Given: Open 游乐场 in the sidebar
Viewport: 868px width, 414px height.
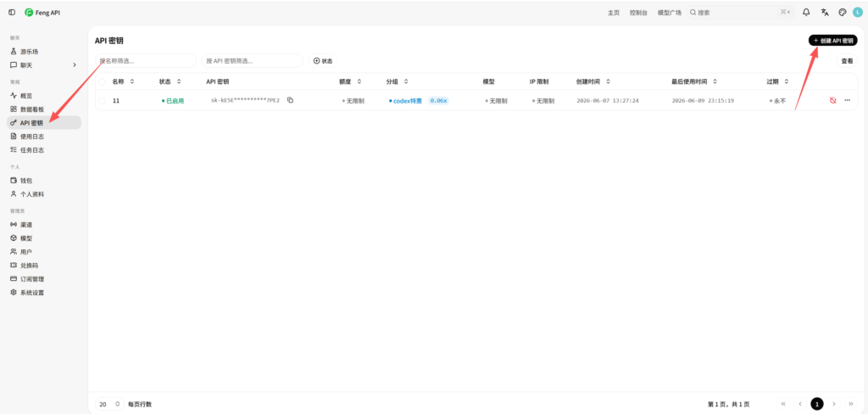Looking at the screenshot, I should (x=44, y=52).
